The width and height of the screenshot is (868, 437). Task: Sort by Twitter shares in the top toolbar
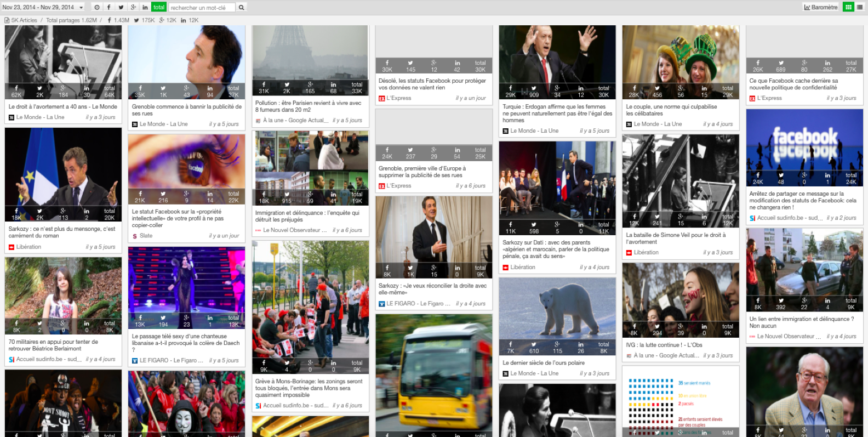(x=121, y=7)
